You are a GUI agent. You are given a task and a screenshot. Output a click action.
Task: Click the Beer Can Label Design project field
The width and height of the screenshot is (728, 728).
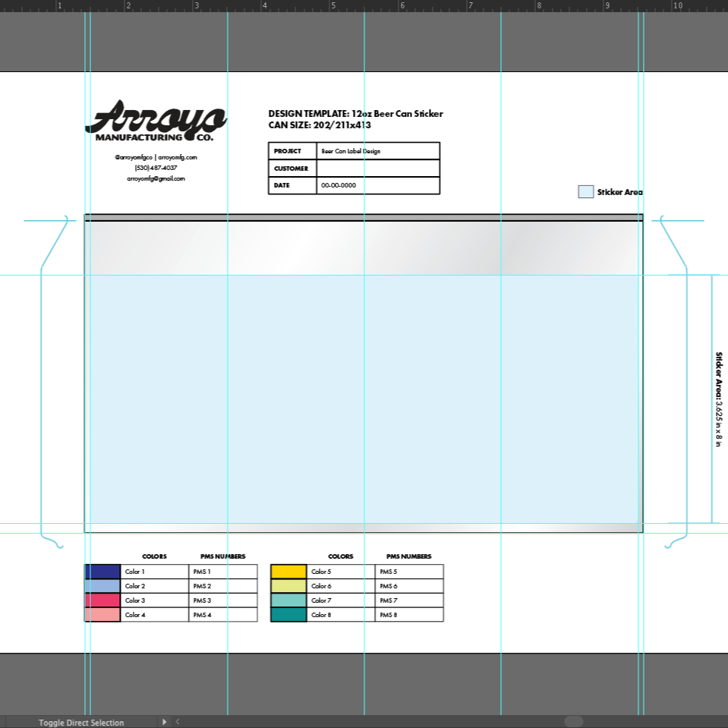point(377,151)
